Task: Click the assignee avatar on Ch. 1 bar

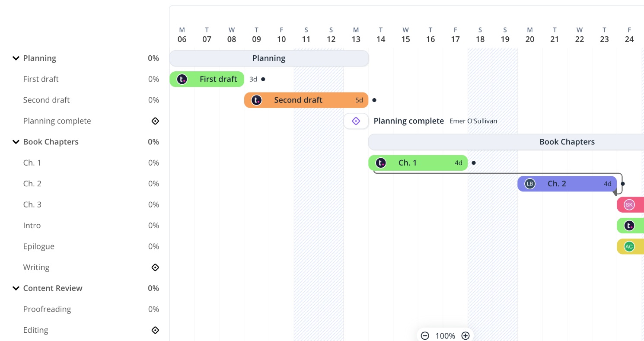Action: [x=381, y=163]
